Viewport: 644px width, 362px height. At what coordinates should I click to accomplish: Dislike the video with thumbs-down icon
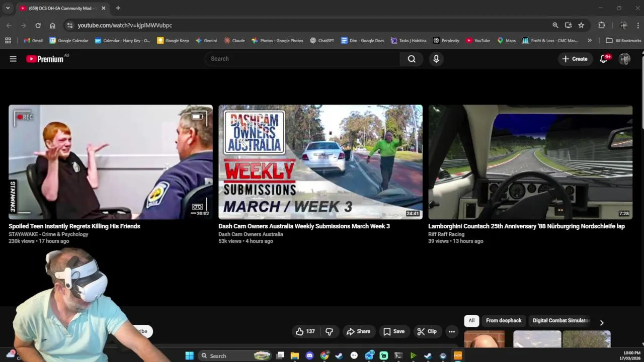[x=330, y=331]
